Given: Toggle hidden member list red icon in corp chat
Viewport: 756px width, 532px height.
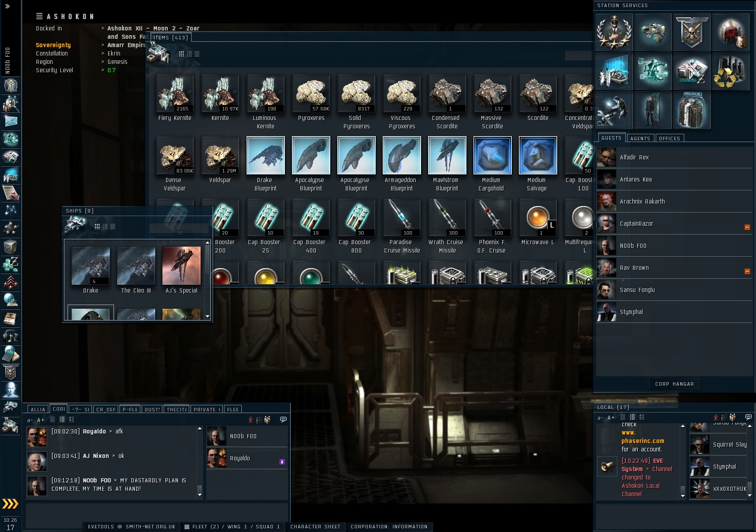Looking at the screenshot, I should tap(251, 420).
